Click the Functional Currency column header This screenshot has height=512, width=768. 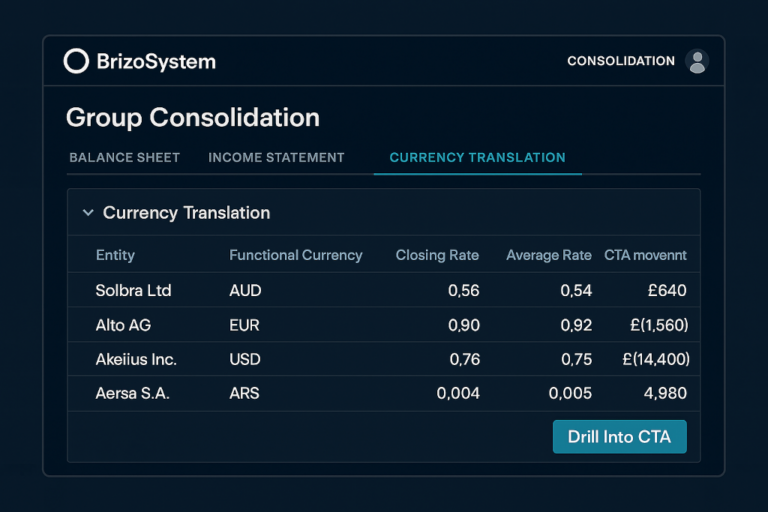tap(296, 255)
